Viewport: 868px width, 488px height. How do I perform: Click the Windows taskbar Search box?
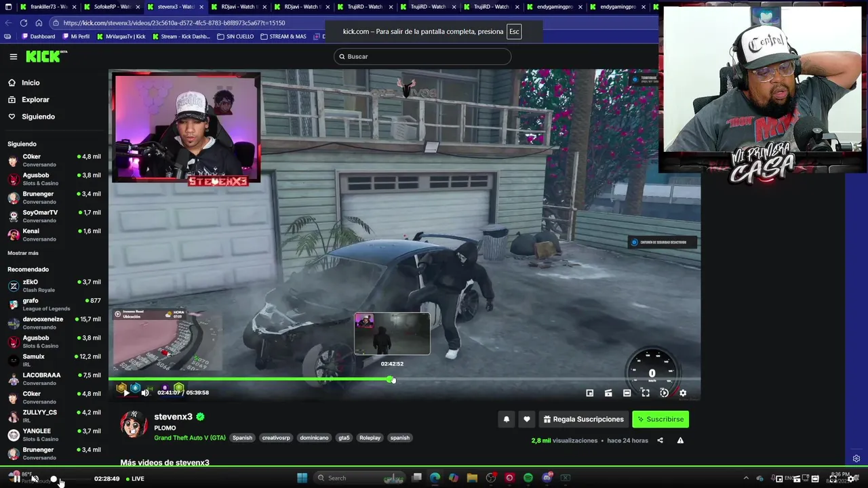click(359, 478)
